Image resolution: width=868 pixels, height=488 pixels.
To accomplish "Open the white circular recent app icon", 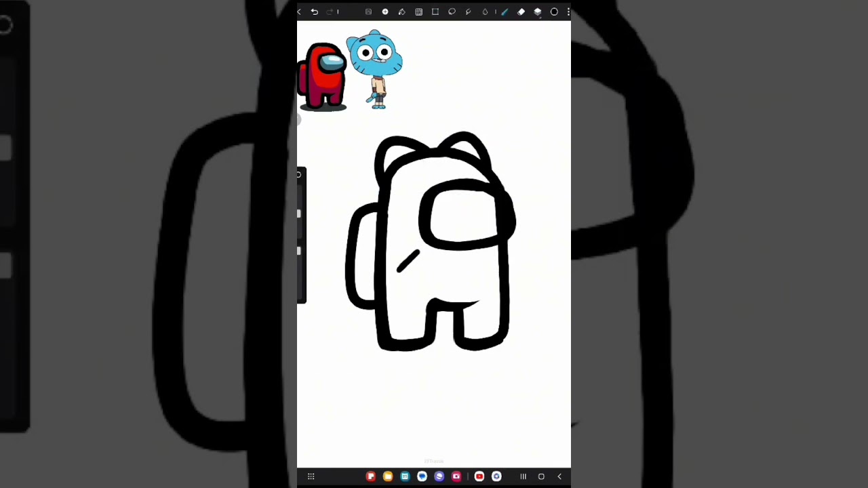I will pyautogui.click(x=496, y=476).
